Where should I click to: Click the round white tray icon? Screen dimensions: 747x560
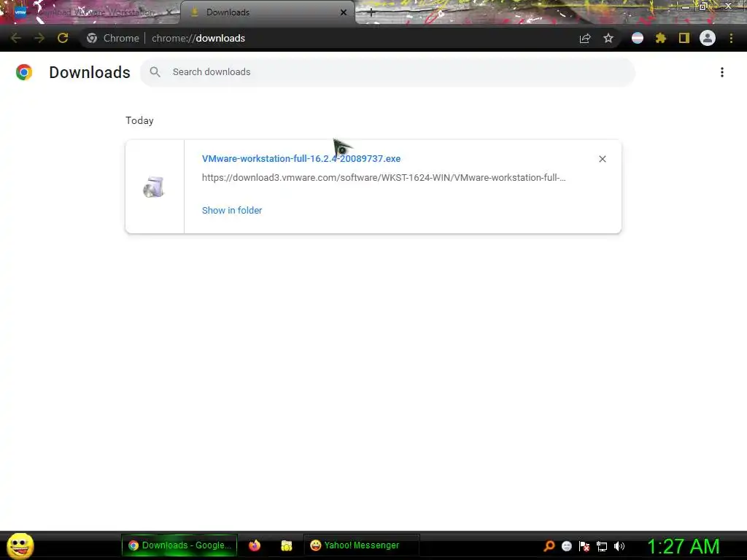[x=566, y=546]
